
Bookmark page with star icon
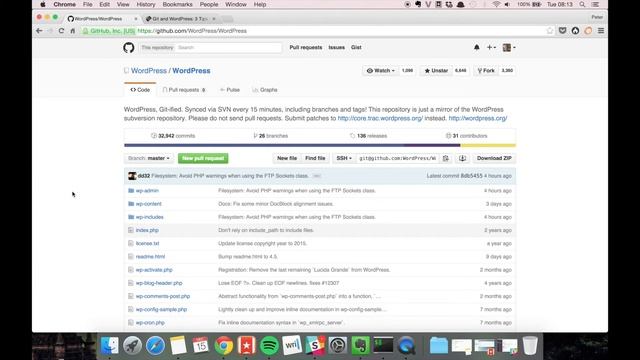549,31
